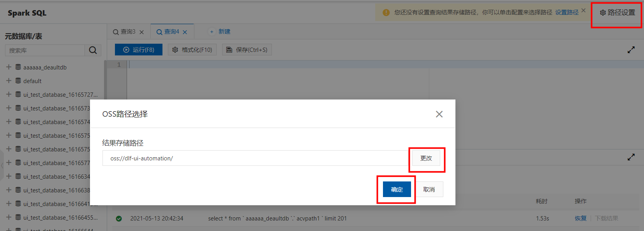Screen dimensions: 644x231
Task: Click the Spark SQL page title
Action: click(27, 13)
